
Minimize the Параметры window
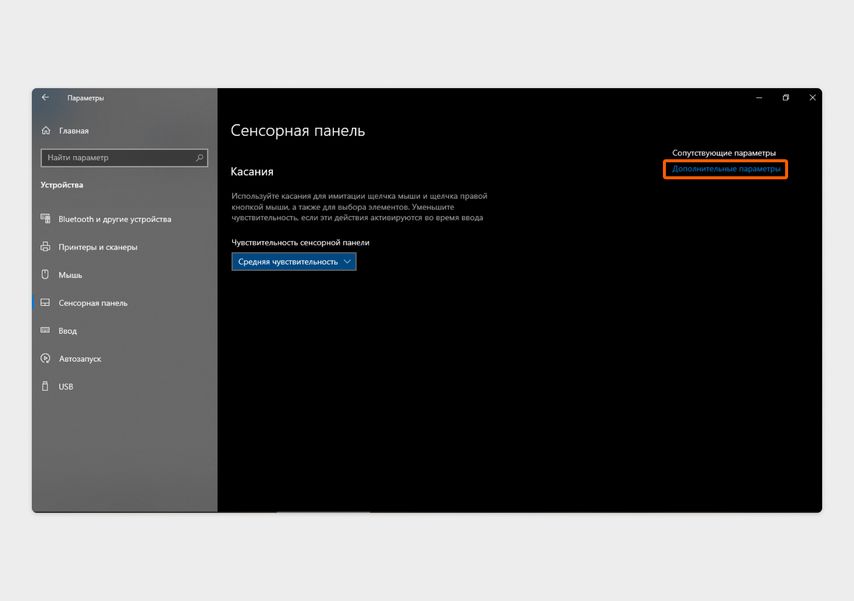pos(759,98)
